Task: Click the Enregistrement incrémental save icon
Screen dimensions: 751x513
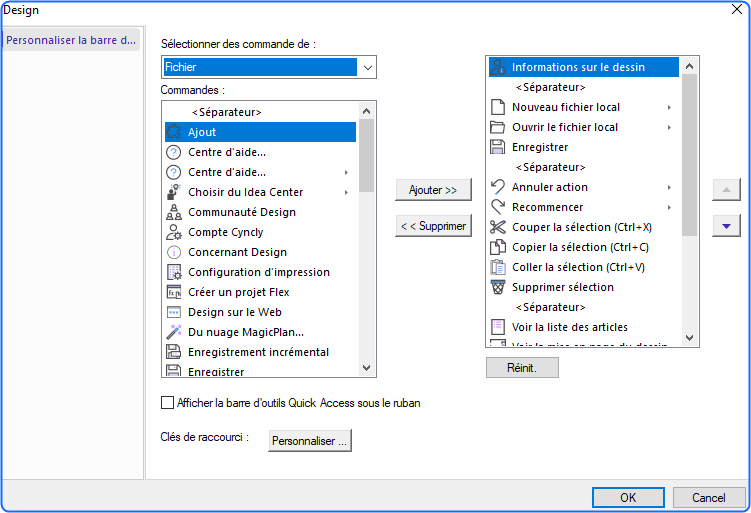Action: click(x=173, y=352)
